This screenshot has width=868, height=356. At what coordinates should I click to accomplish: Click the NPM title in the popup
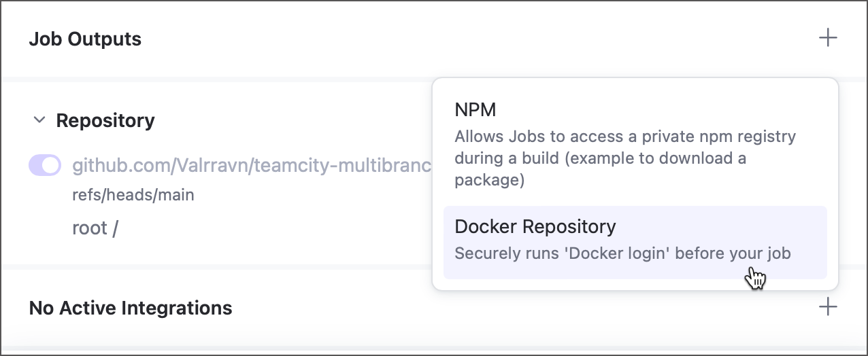(475, 110)
